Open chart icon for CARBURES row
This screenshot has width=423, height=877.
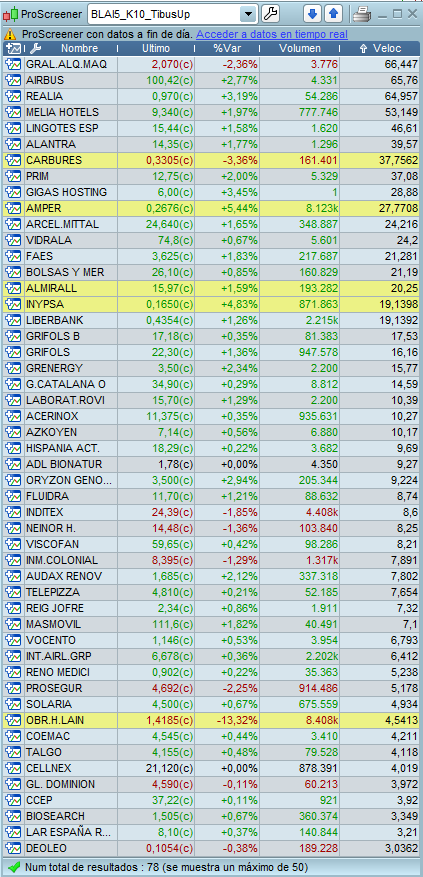coord(13,161)
